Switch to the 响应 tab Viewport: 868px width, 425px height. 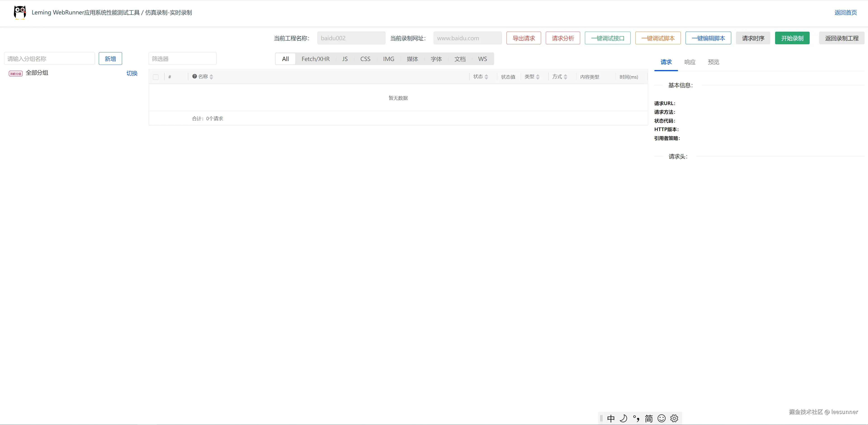(x=690, y=62)
